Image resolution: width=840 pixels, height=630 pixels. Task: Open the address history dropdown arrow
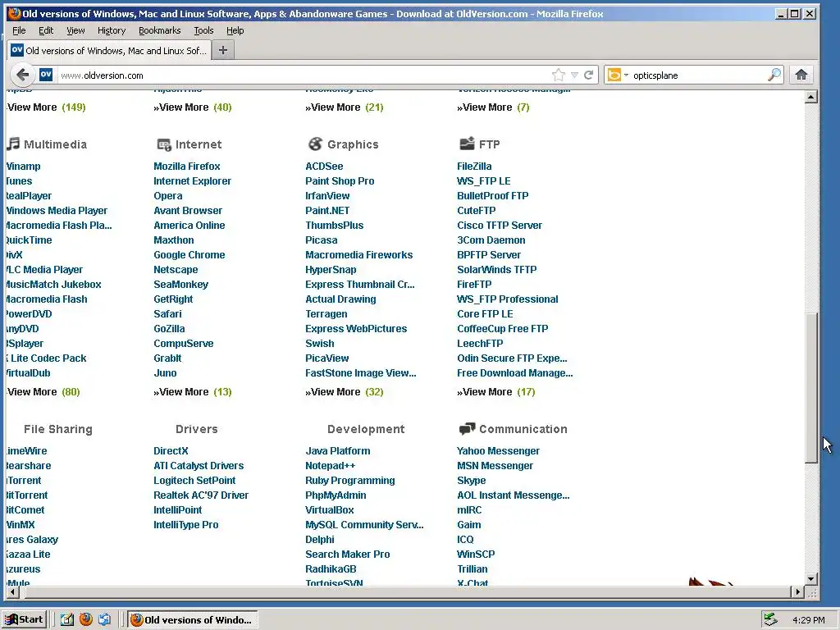[574, 75]
